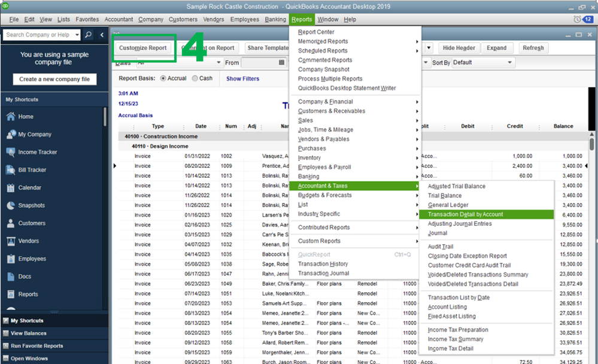The width and height of the screenshot is (598, 364).
Task: Collapse the left icon bar arrow
Action: tap(102, 35)
